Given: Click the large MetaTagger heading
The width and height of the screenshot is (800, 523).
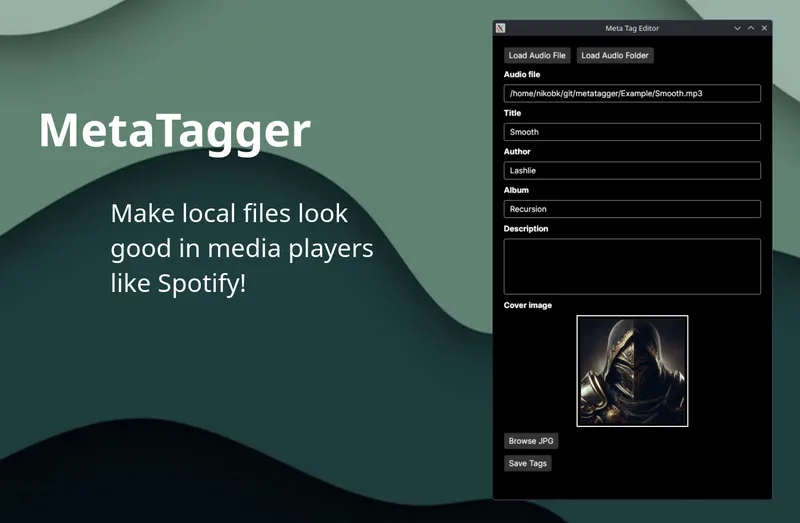Looking at the screenshot, I should point(174,132).
